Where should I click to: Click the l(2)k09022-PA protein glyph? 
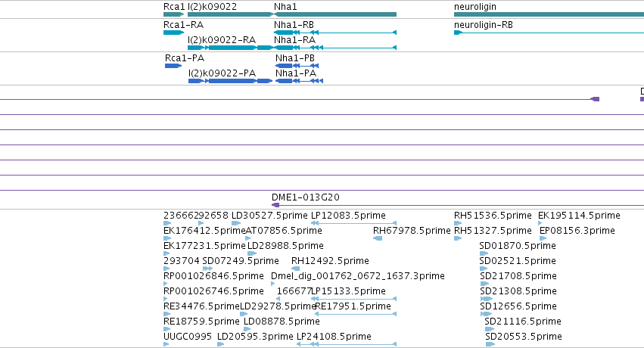click(230, 81)
